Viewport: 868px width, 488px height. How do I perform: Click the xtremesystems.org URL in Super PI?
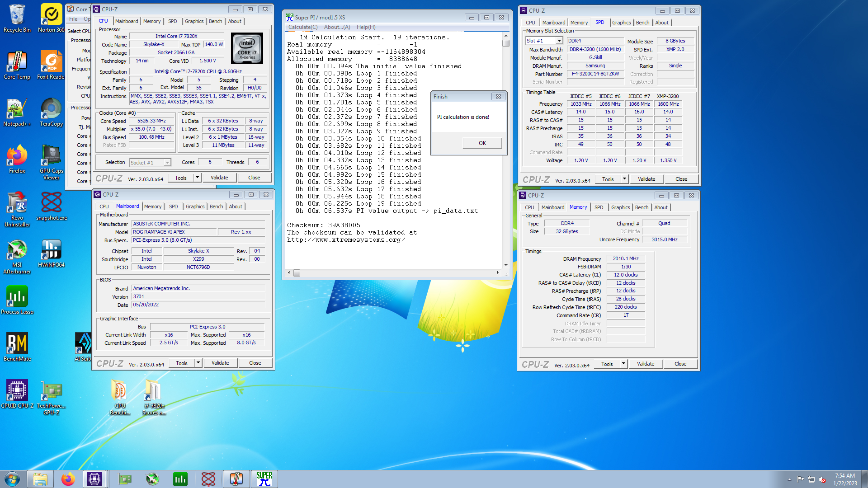346,239
